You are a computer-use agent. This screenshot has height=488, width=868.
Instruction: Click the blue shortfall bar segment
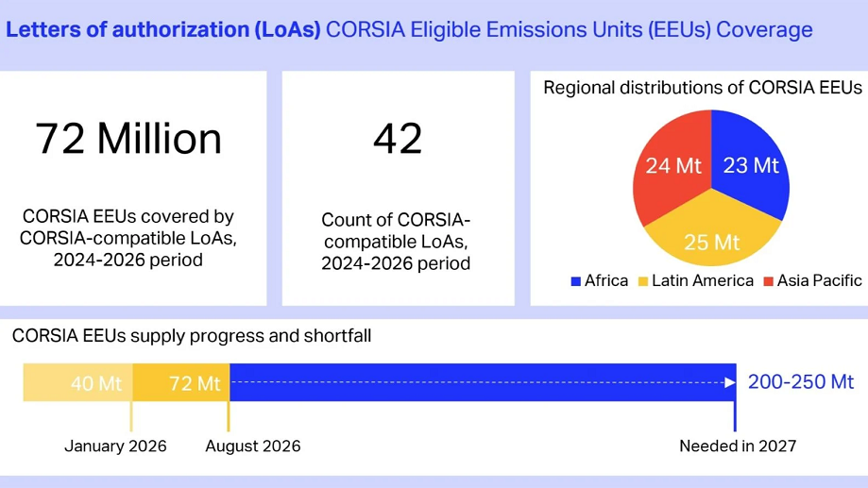pos(483,382)
